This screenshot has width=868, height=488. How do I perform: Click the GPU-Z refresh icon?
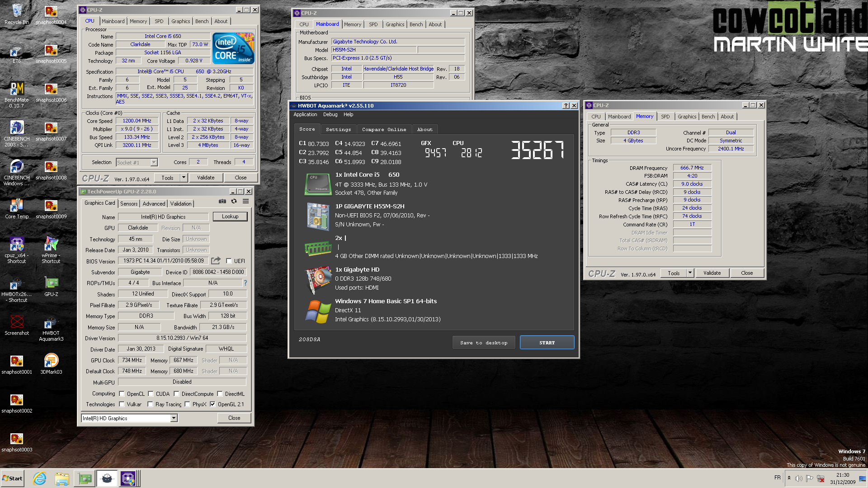(234, 202)
